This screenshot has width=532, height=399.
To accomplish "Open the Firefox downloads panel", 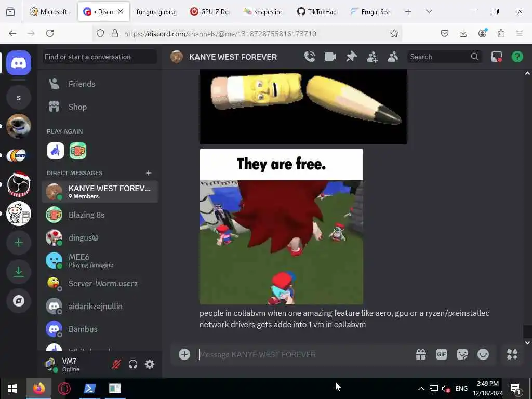I will [x=463, y=33].
